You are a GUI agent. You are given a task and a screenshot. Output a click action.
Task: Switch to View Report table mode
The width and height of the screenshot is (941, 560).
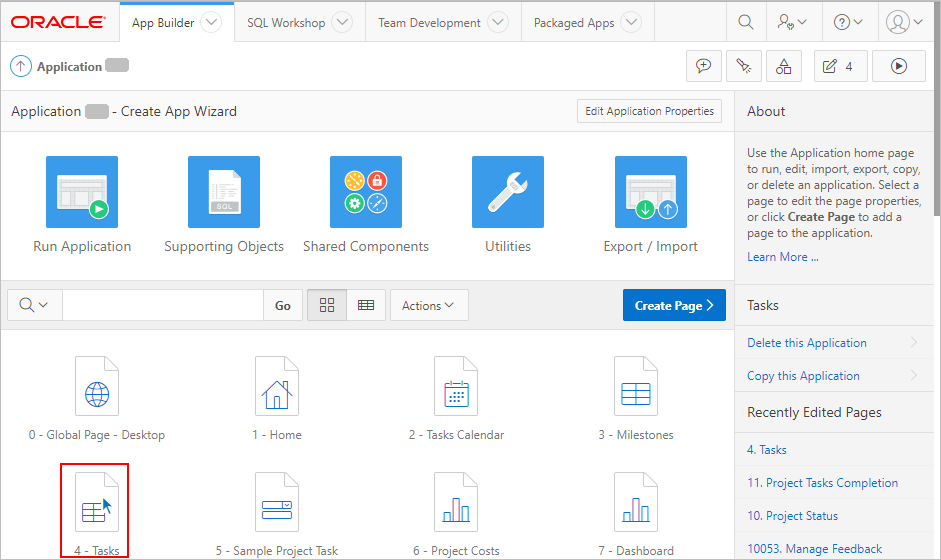point(366,305)
